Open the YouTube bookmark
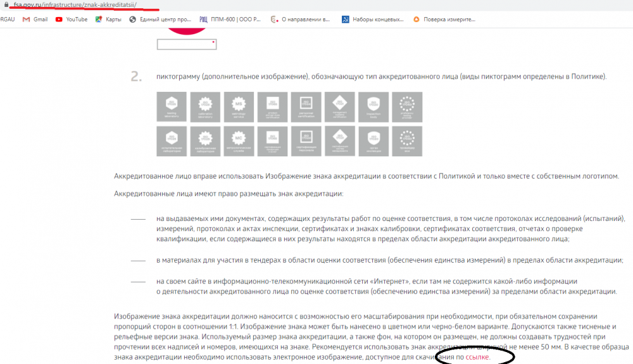The height and width of the screenshot is (364, 633). click(72, 20)
